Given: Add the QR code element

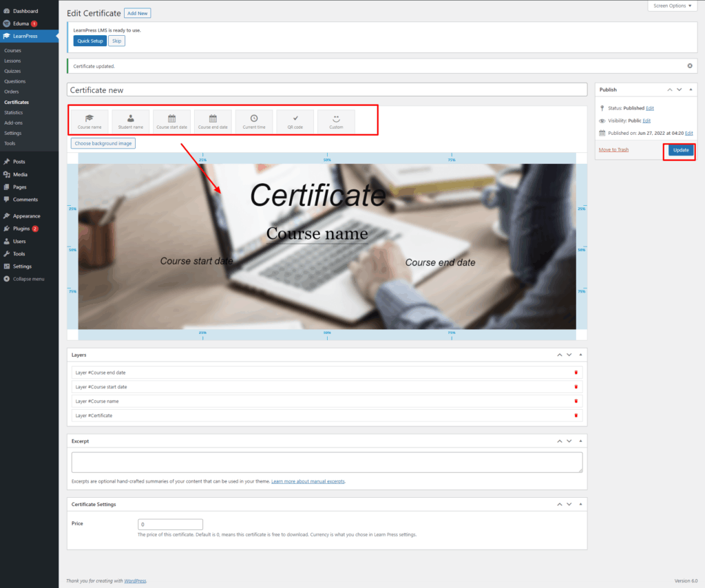Looking at the screenshot, I should [295, 121].
